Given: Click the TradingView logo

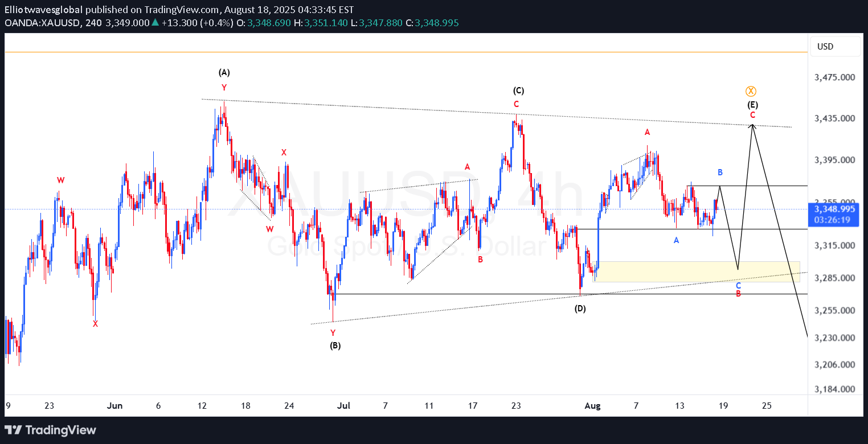Looking at the screenshot, I should tap(50, 430).
